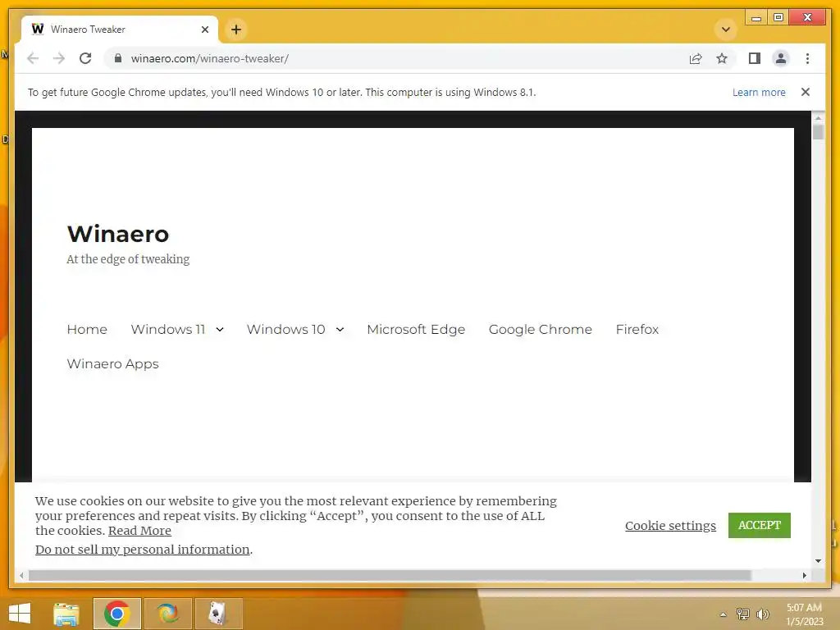Open the Windows 11 menu item
Screen dimensions: 840x630
(167, 329)
